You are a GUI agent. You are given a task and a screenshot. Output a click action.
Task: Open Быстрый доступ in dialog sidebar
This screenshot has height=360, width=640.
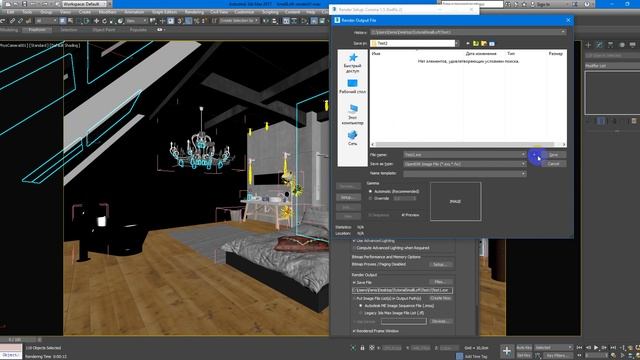pyautogui.click(x=352, y=63)
